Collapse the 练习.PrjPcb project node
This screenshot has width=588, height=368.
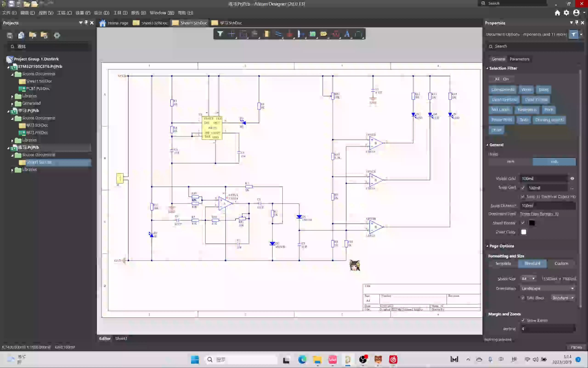pos(8,148)
